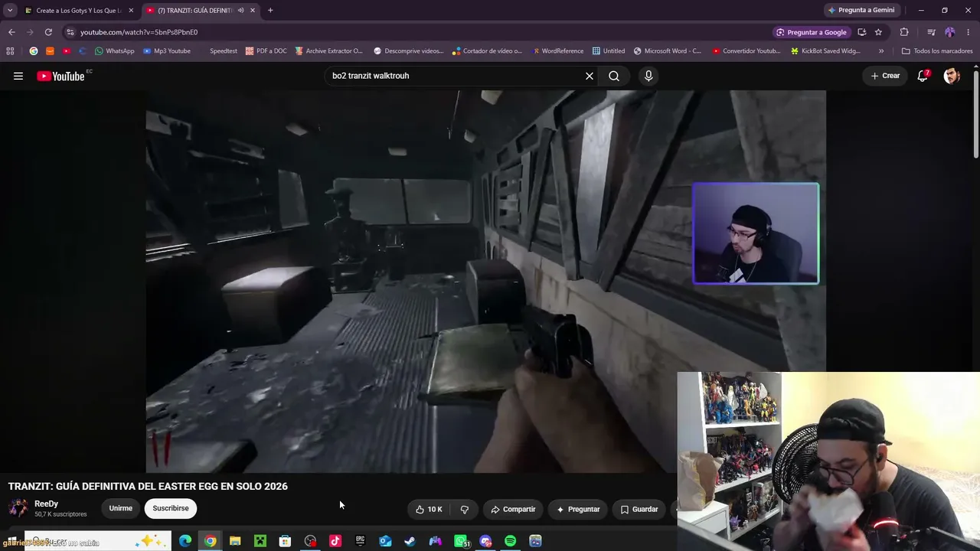This screenshot has height=551, width=980.
Task: Open YouTube notifications bell
Action: 923,76
